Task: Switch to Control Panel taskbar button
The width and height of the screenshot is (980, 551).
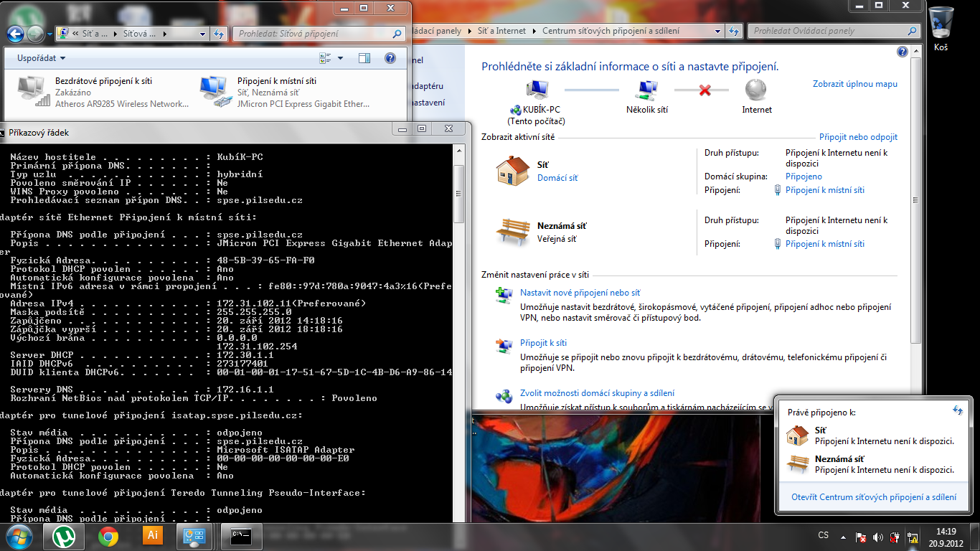Action: point(195,536)
